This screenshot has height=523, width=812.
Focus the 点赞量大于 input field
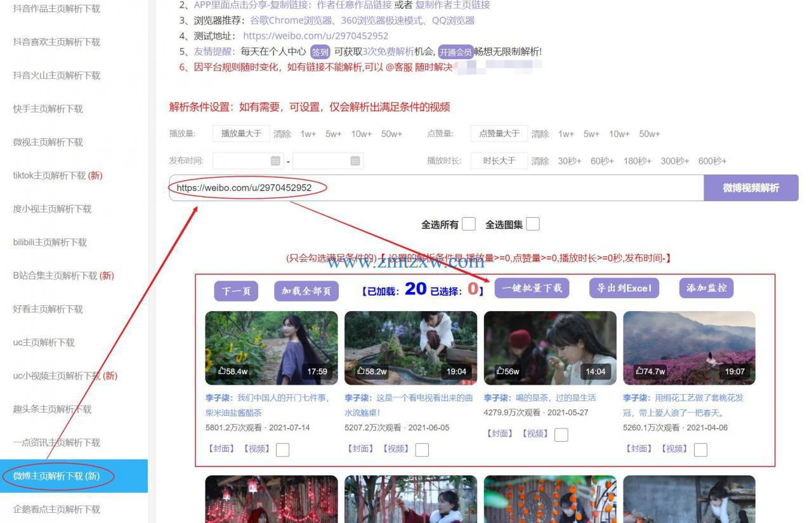tap(499, 133)
